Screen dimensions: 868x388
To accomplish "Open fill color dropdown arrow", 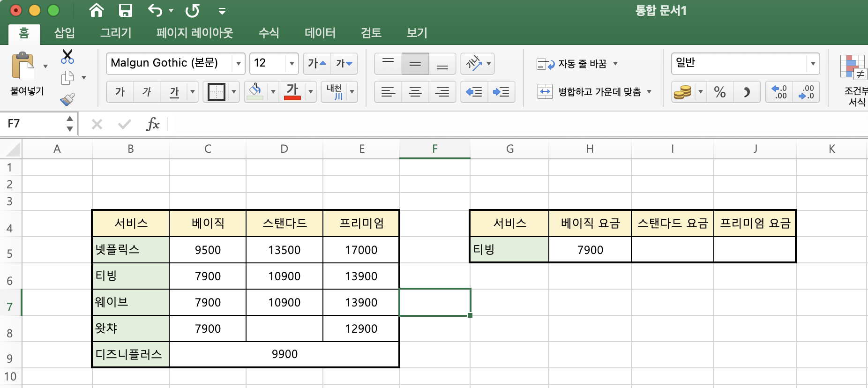I will [273, 92].
